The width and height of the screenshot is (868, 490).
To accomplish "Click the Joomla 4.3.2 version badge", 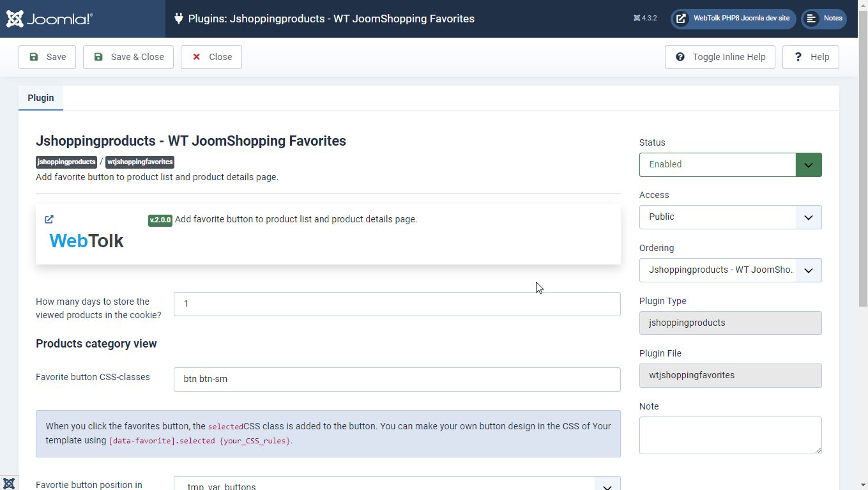I will pyautogui.click(x=645, y=19).
